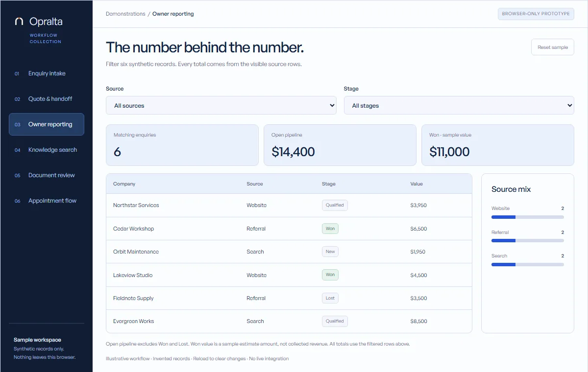Click the Cedar Workshop row name
The width and height of the screenshot is (588, 372).
coord(133,229)
